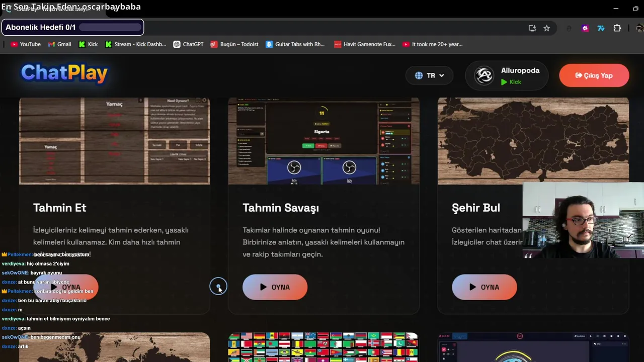644x362 pixels.
Task: Open the Tahmin Et preview thumbnail
Action: [114, 141]
